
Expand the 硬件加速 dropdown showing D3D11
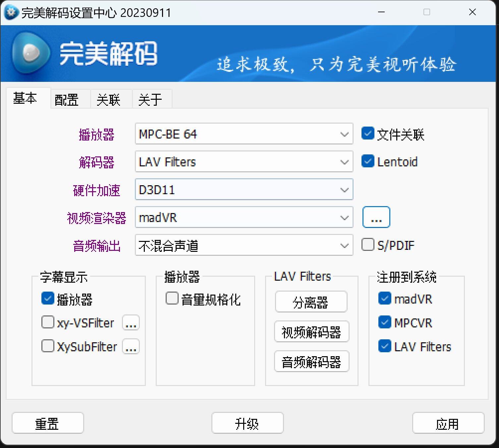(x=244, y=190)
